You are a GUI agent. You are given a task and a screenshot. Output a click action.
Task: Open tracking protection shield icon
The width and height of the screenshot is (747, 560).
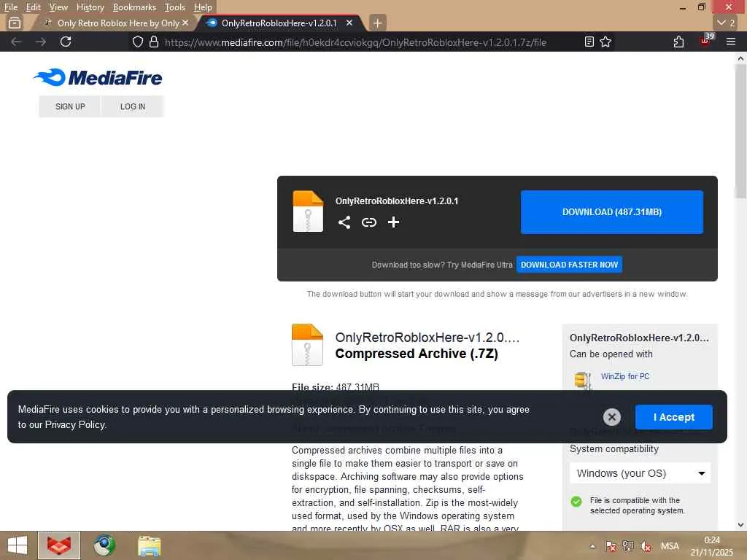[x=138, y=42]
